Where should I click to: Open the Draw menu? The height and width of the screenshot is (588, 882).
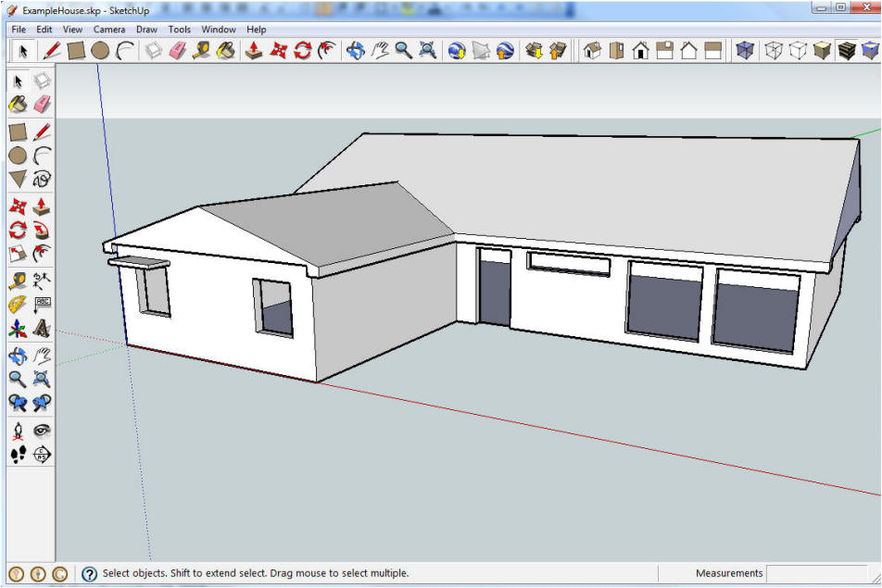[146, 30]
